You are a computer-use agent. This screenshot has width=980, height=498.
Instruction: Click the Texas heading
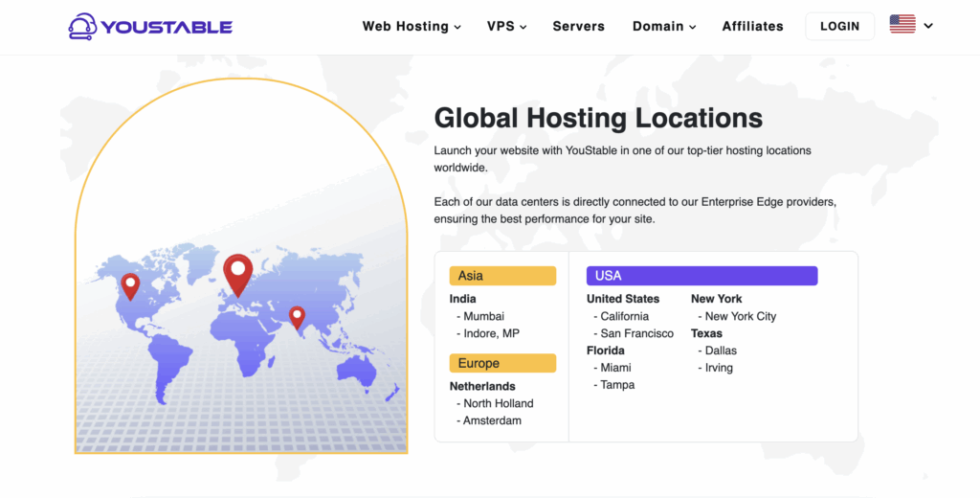click(706, 333)
